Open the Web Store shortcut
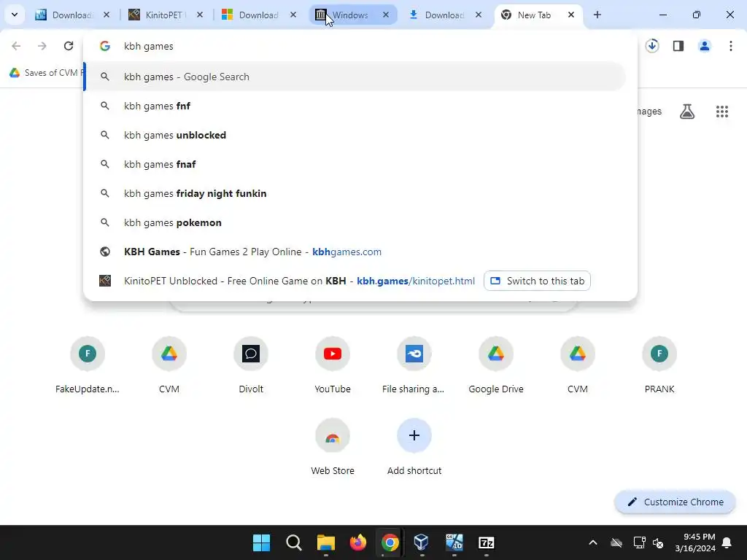 coord(333,447)
